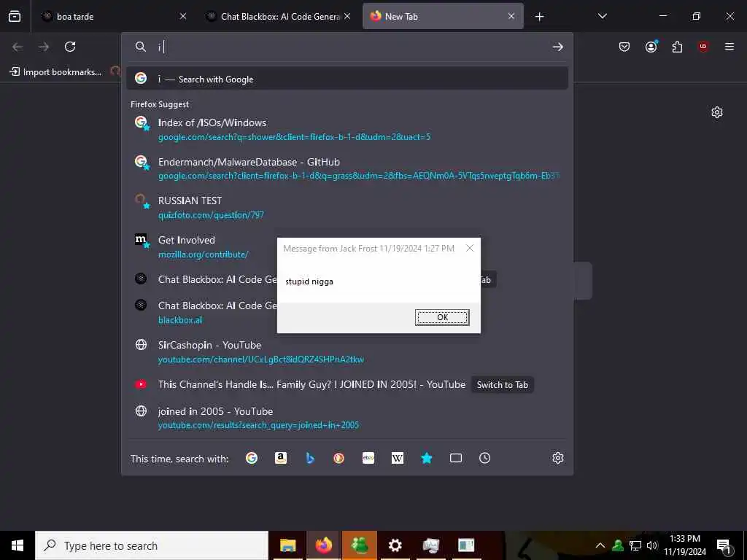Select 'i — Search with Google' suggestion
Screen dimensions: 747x560
pyautogui.click(x=347, y=79)
